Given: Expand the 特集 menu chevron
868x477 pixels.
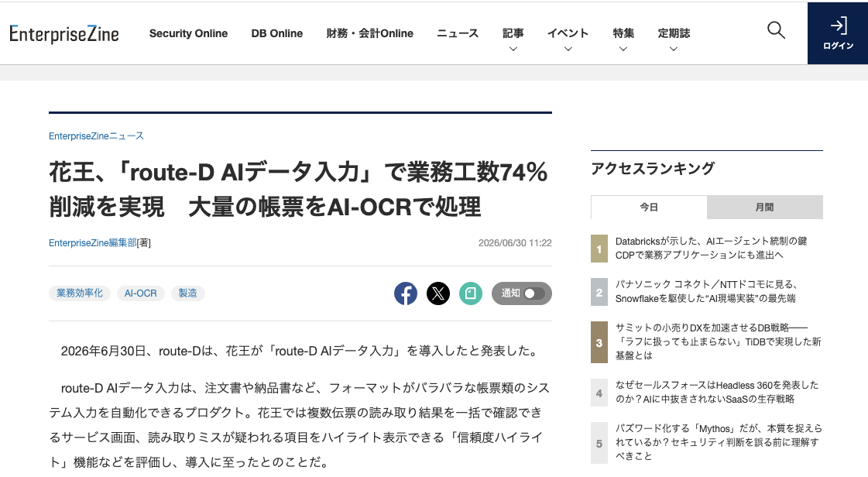Looking at the screenshot, I should 623,49.
